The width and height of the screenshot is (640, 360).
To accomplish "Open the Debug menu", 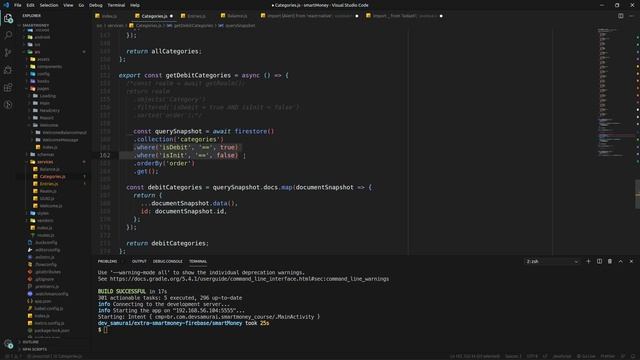I will point(96,5).
